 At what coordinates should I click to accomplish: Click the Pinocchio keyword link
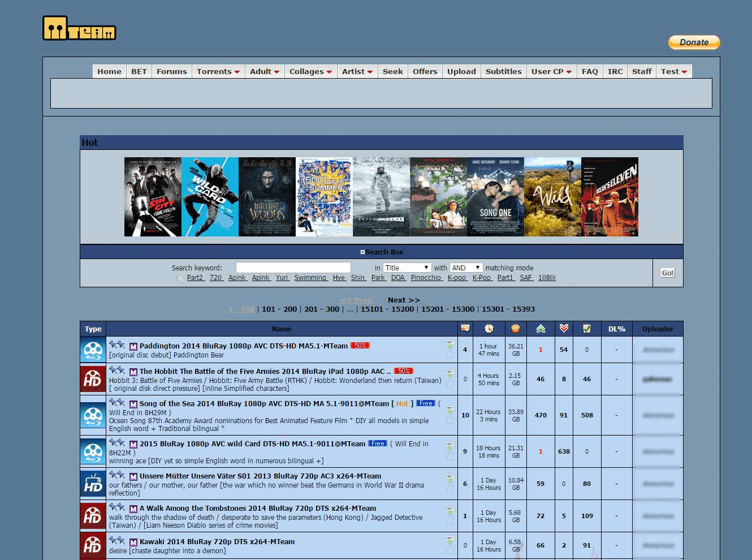pyautogui.click(x=426, y=277)
